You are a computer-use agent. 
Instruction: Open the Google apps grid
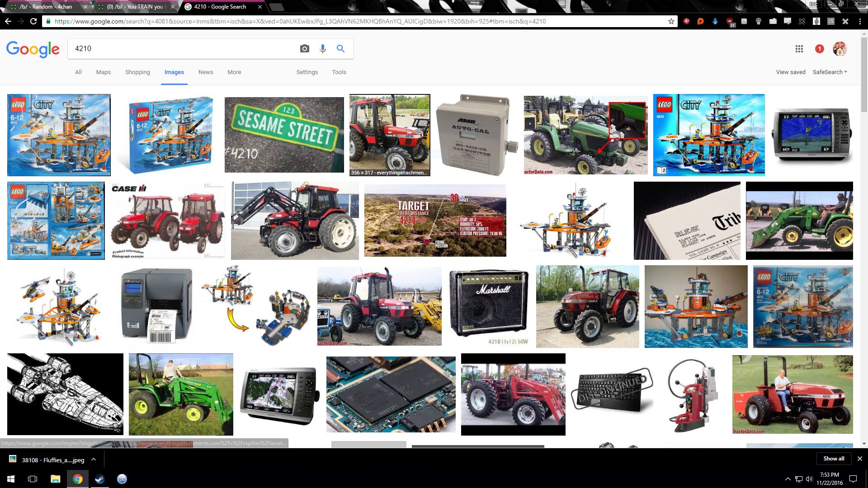click(799, 49)
